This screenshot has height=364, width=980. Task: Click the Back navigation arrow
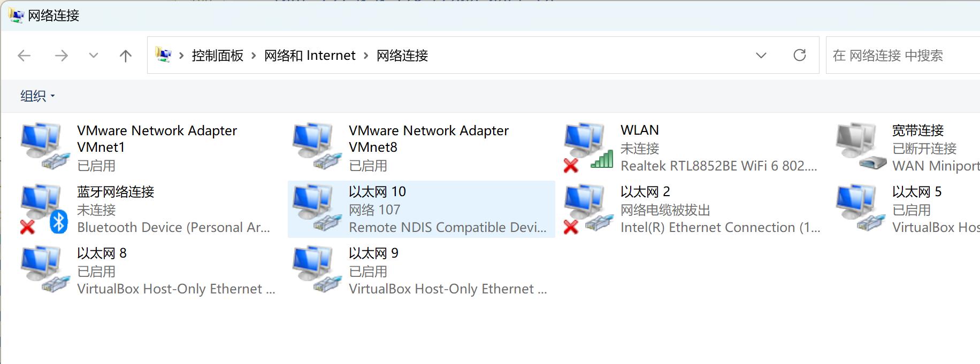24,55
